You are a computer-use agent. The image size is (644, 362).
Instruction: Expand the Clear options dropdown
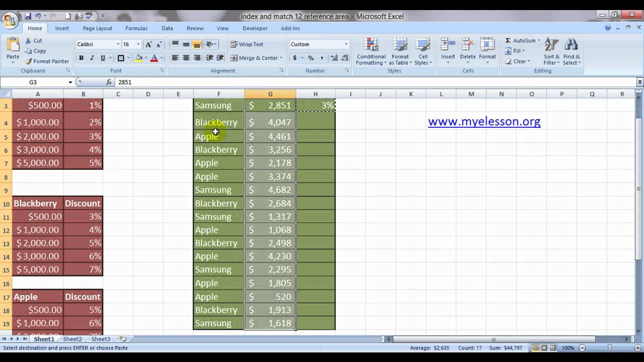(528, 61)
